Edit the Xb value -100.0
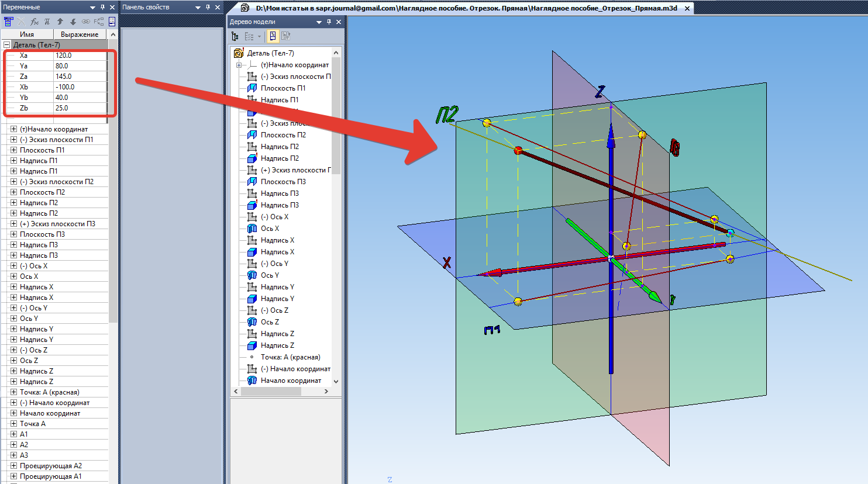 tap(80, 87)
